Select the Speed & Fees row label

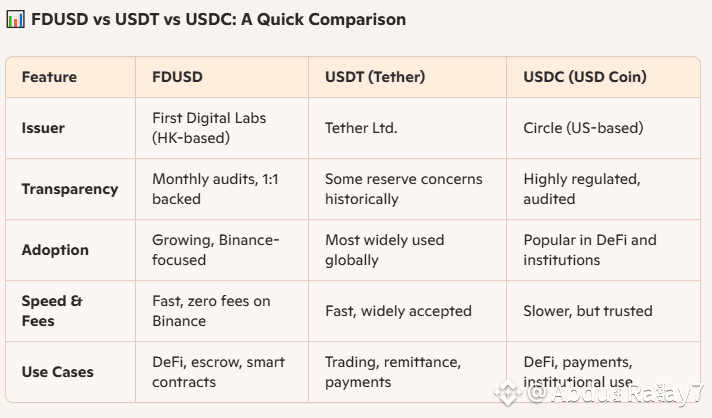pyautogui.click(x=52, y=311)
